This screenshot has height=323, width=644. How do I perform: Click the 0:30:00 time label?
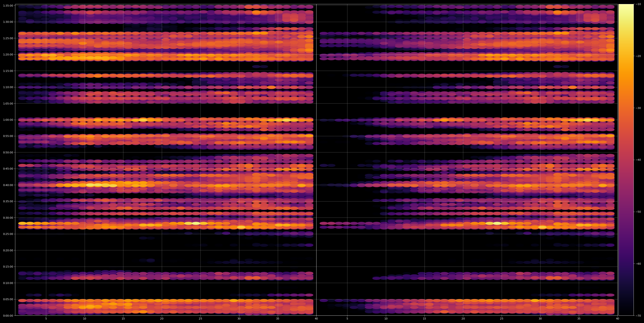tap(8, 218)
